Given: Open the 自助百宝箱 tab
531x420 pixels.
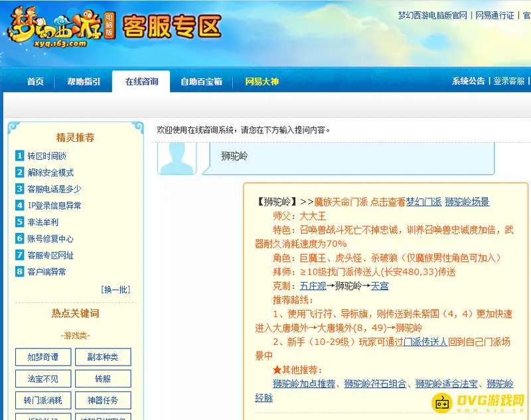Looking at the screenshot, I should 201,82.
